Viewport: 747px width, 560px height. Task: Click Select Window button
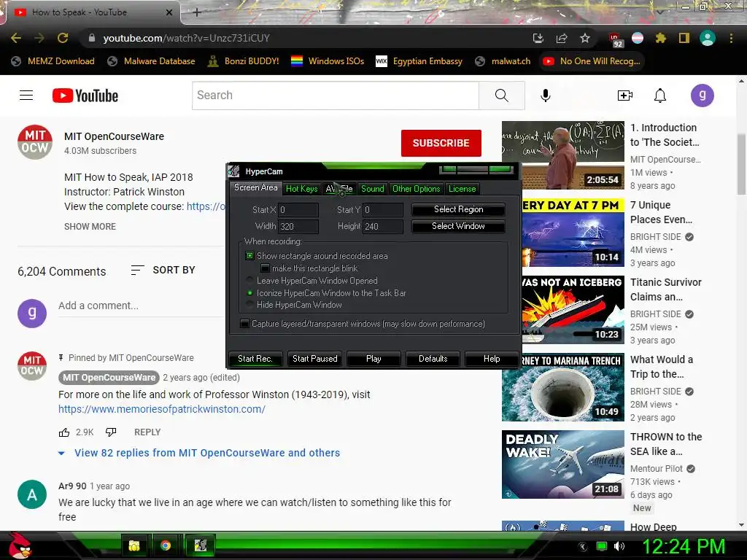(x=458, y=226)
